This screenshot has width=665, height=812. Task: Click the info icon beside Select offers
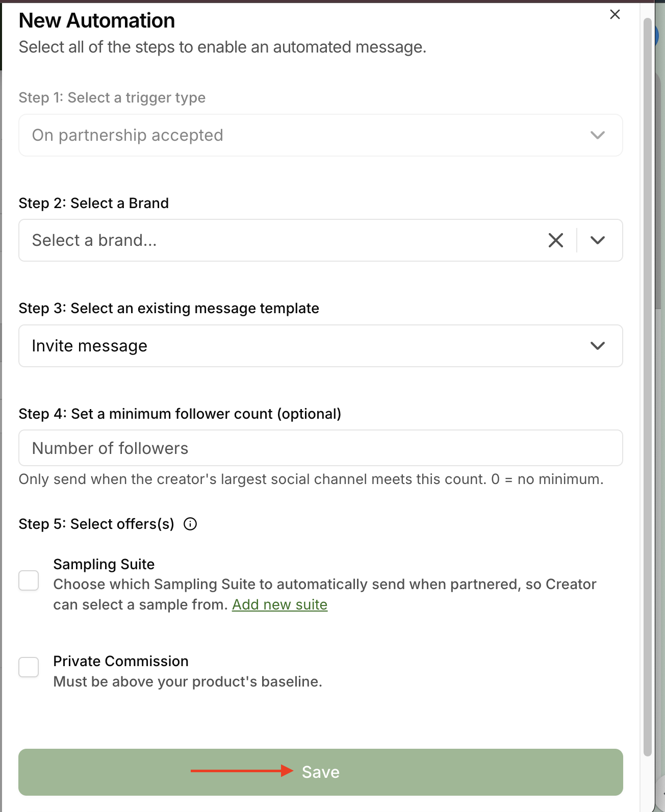[190, 524]
